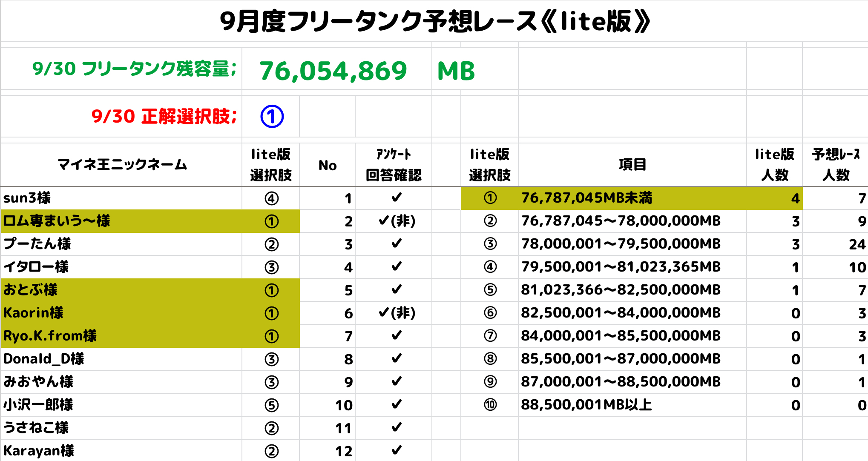The image size is (868, 461).
Task: Select the 78,000,001〜79,500,000MB range cell
Action: click(621, 244)
